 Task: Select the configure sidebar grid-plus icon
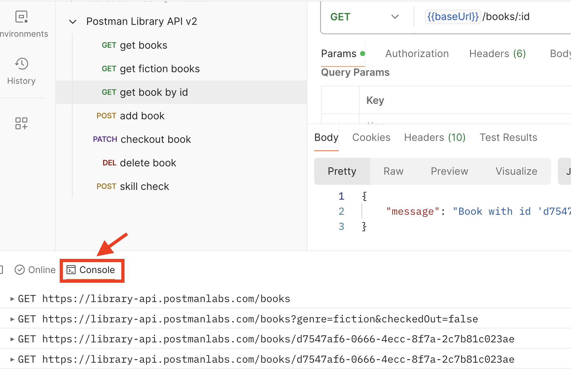pyautogui.click(x=21, y=123)
